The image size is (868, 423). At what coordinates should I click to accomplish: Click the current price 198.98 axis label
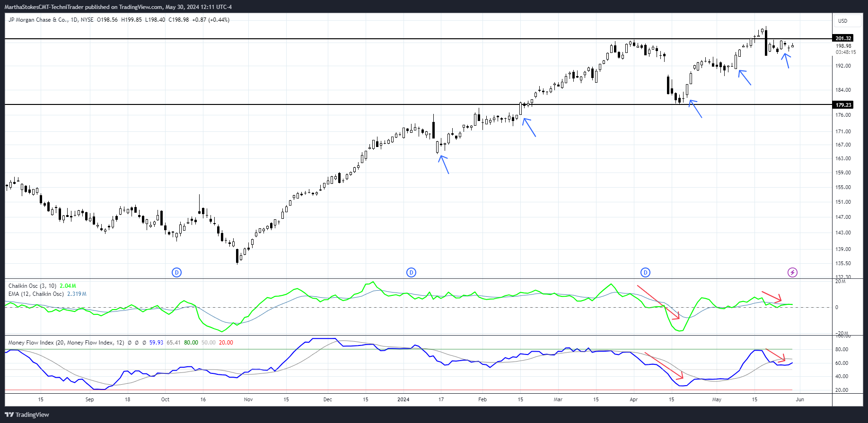pyautogui.click(x=843, y=46)
